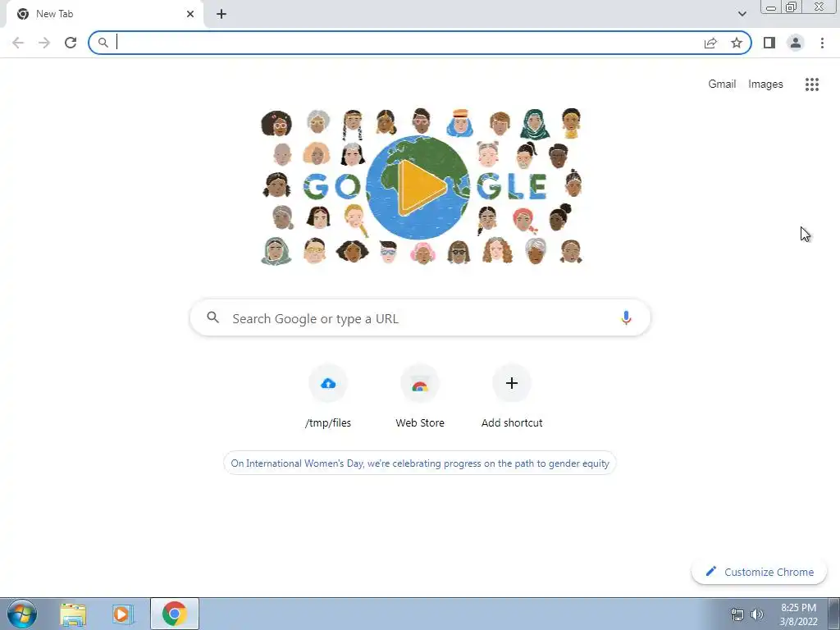Open Chrome's three-dot menu
Image resolution: width=840 pixels, height=630 pixels.
822,43
